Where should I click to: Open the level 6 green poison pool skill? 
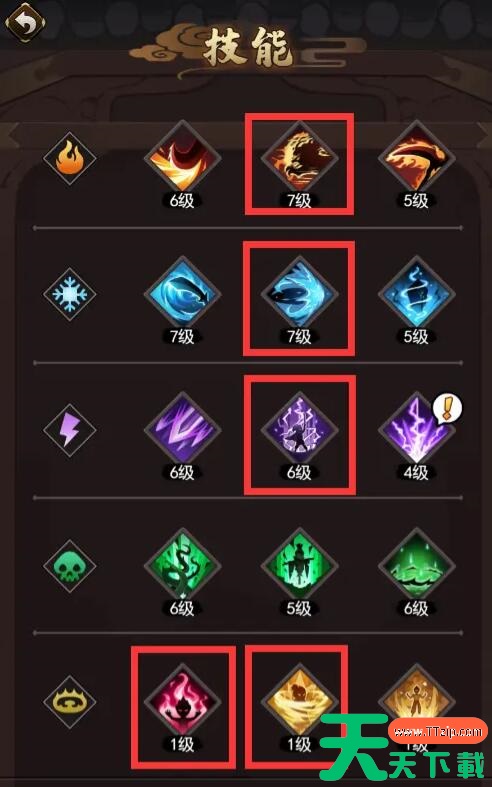[x=416, y=566]
